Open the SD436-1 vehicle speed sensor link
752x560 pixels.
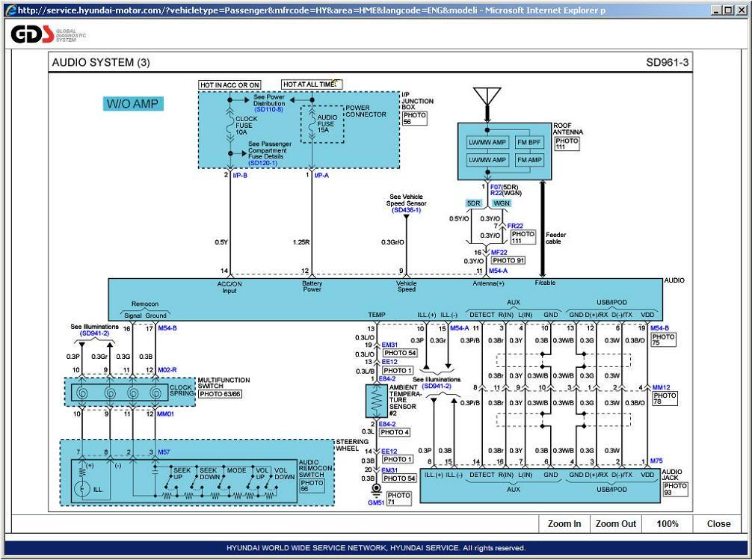pos(406,210)
